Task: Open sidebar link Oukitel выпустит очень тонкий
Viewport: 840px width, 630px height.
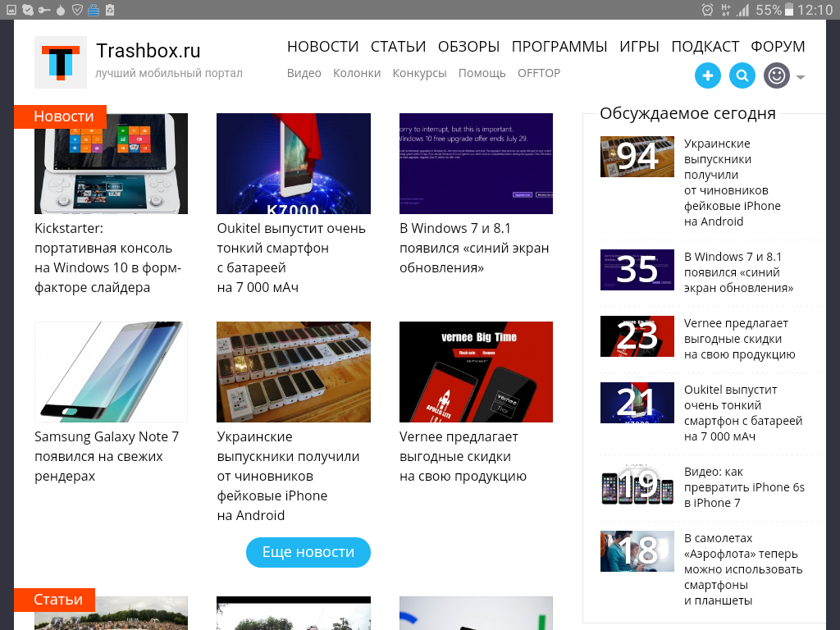Action: (x=743, y=413)
